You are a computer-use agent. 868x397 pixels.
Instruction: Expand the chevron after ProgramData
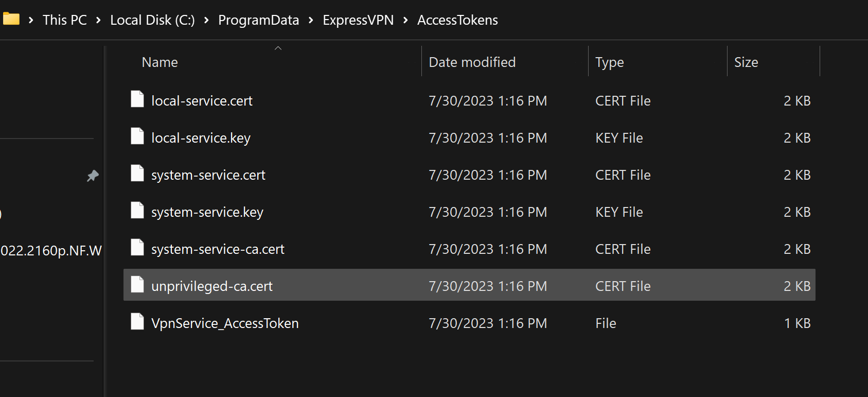311,20
